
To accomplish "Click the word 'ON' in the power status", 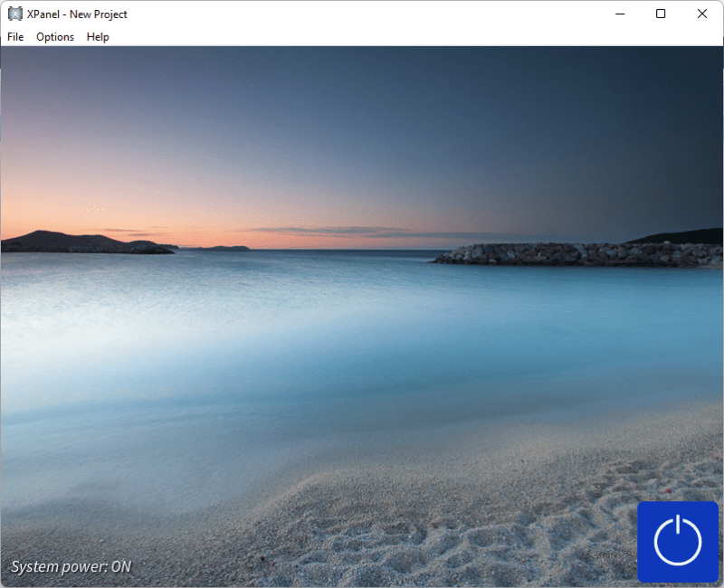I will 120,567.
